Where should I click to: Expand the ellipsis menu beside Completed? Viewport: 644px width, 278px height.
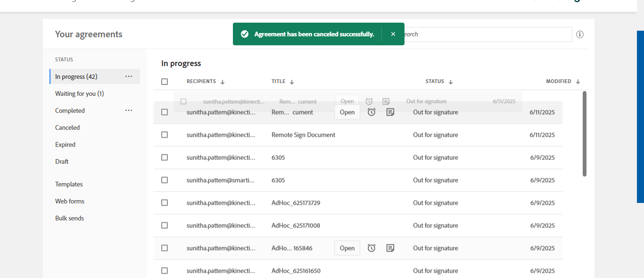pos(129,110)
